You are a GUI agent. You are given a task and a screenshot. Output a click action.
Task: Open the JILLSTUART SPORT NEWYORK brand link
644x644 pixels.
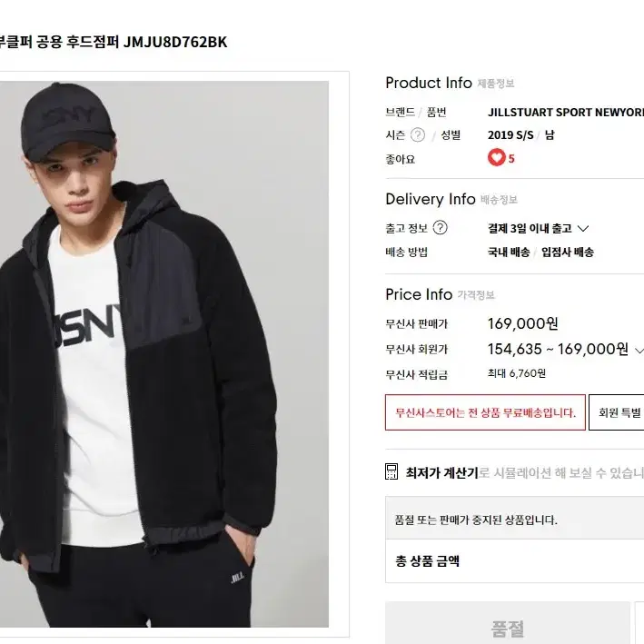pyautogui.click(x=566, y=112)
